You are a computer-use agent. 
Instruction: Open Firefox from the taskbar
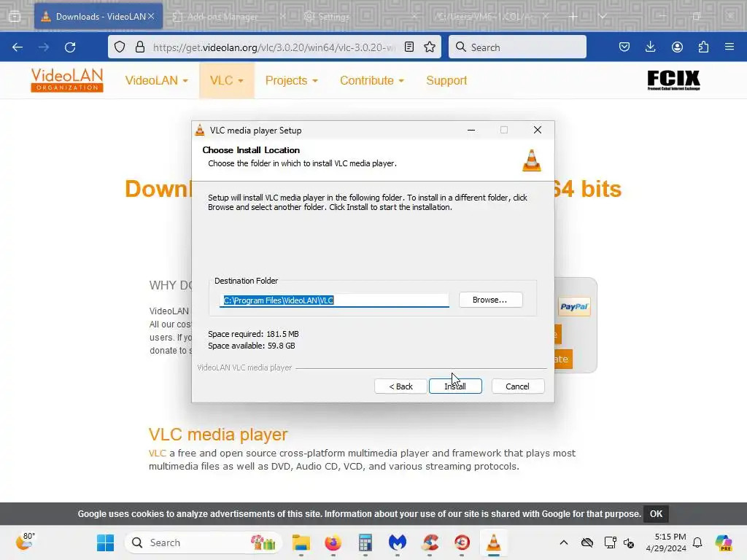point(333,542)
